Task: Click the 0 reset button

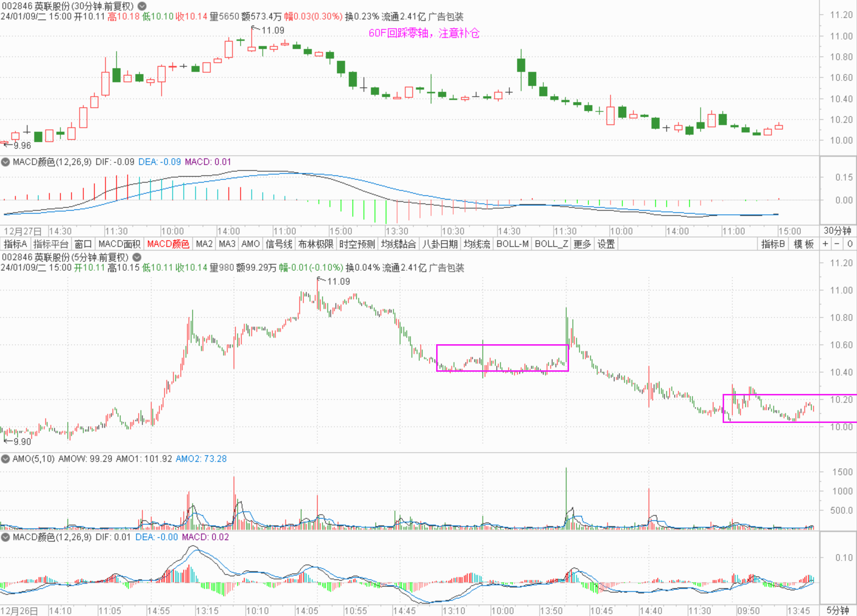Action: [x=850, y=244]
